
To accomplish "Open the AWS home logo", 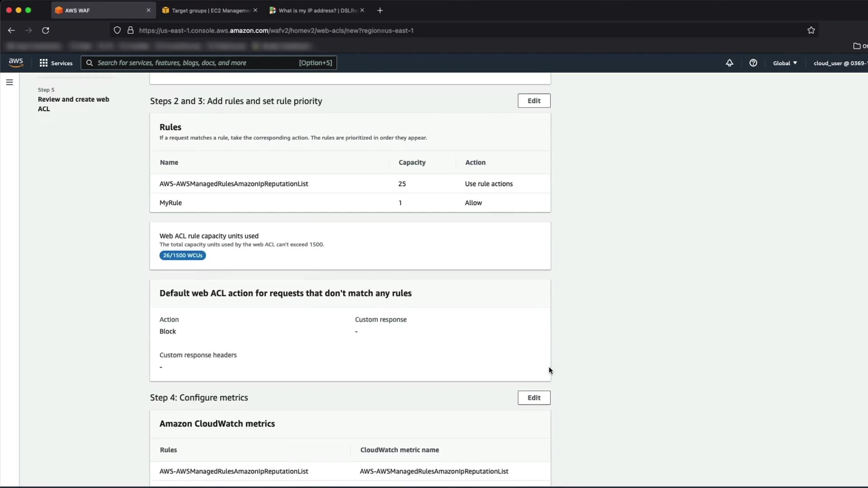I will [16, 62].
